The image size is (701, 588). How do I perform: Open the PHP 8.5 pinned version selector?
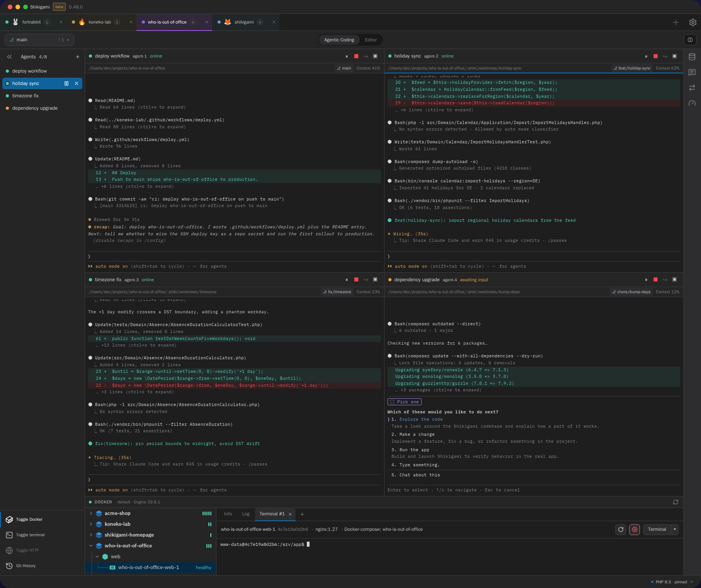click(672, 582)
